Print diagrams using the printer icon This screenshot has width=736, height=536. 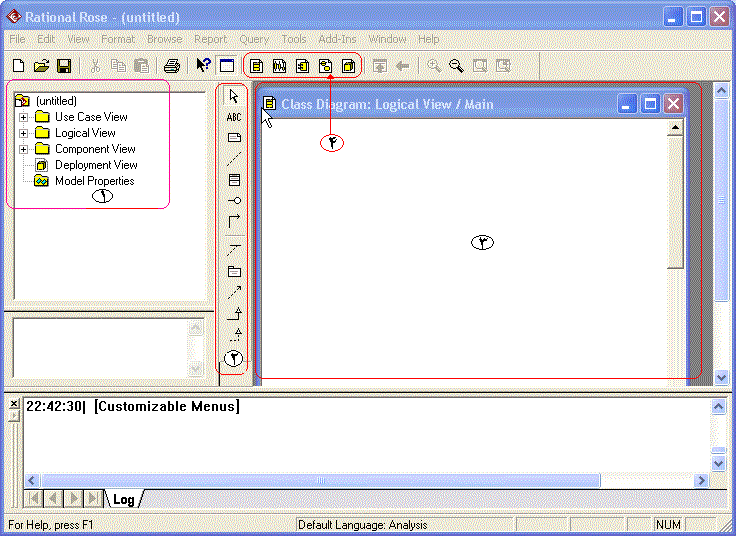point(172,66)
